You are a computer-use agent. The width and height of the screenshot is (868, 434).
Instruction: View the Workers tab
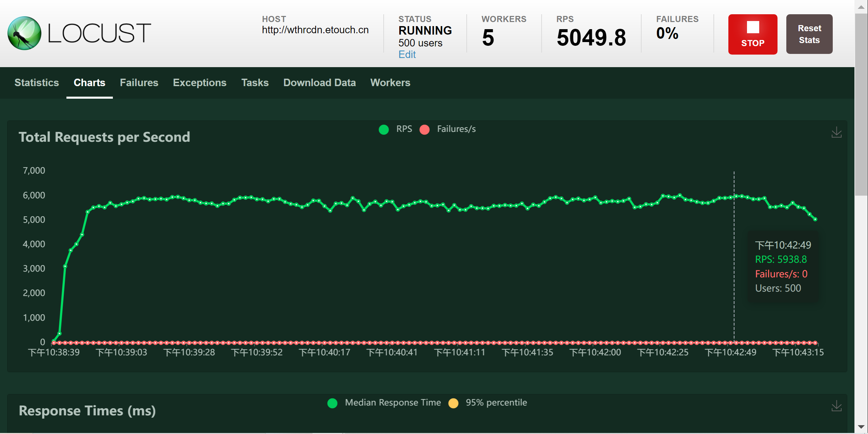click(x=390, y=83)
